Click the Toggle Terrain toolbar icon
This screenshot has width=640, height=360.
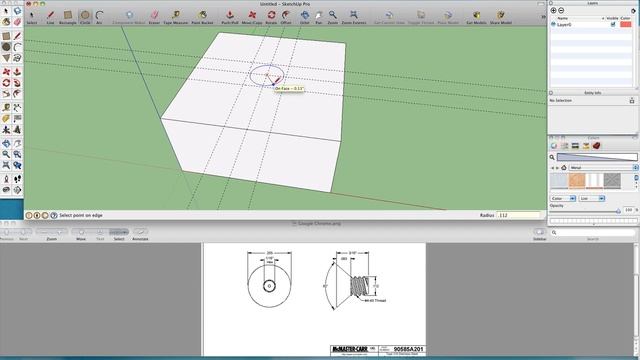[421, 16]
